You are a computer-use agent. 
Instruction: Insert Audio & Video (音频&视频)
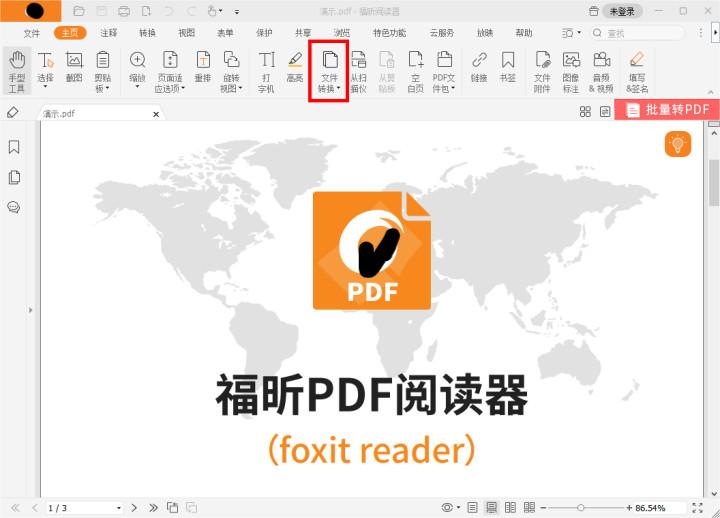pos(601,72)
